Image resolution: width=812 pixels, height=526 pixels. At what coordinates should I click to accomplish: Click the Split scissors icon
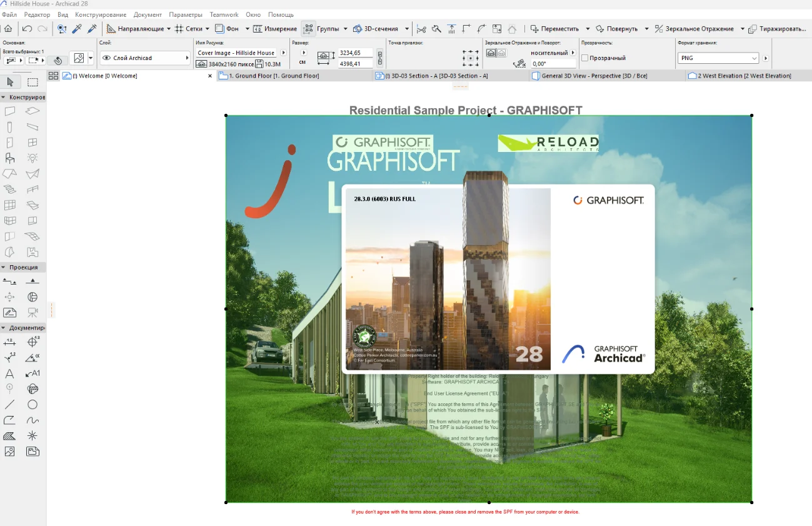tap(421, 28)
